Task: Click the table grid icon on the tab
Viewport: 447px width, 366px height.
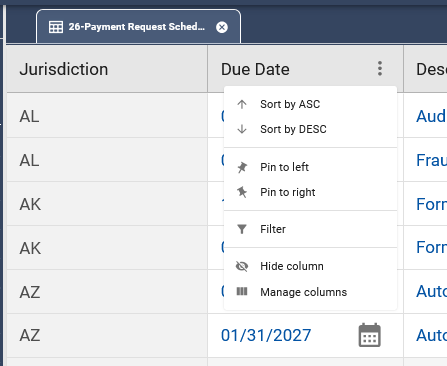Action: (x=56, y=27)
